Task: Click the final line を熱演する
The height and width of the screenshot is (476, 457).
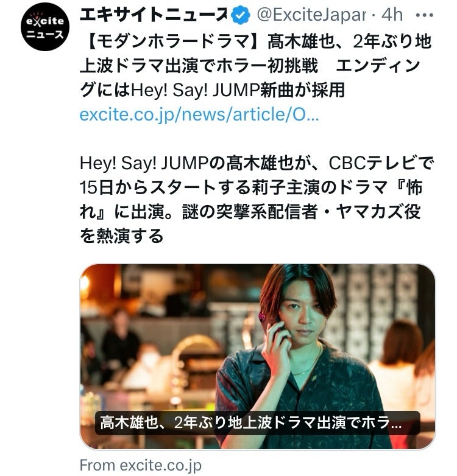Action: click(x=121, y=236)
